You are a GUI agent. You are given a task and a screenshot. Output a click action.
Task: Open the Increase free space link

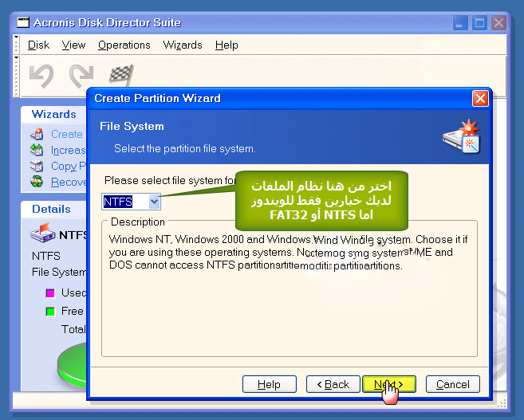(68, 151)
